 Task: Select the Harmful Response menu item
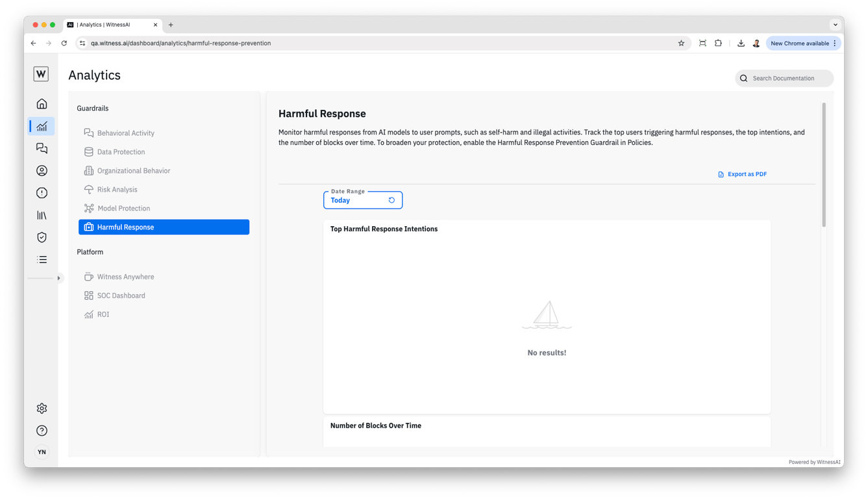164,227
